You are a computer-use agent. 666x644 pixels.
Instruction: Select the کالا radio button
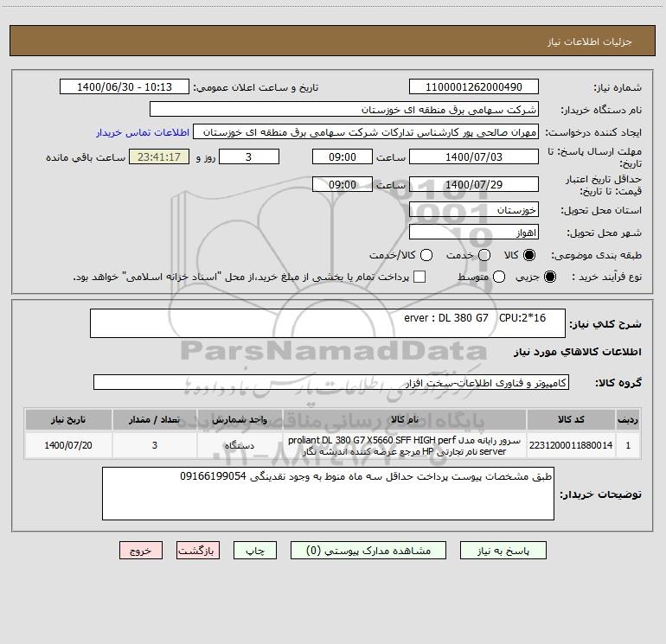click(x=529, y=255)
